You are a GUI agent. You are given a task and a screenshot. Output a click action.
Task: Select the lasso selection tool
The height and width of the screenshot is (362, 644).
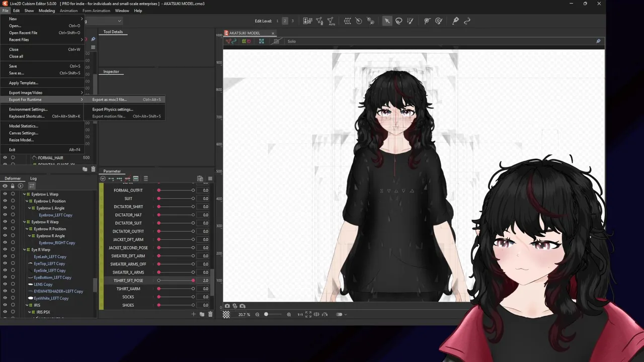398,21
